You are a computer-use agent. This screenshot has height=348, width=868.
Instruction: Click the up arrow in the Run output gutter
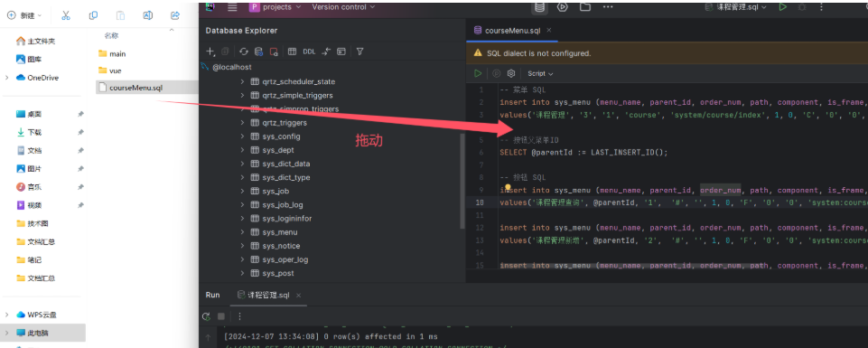(208, 337)
